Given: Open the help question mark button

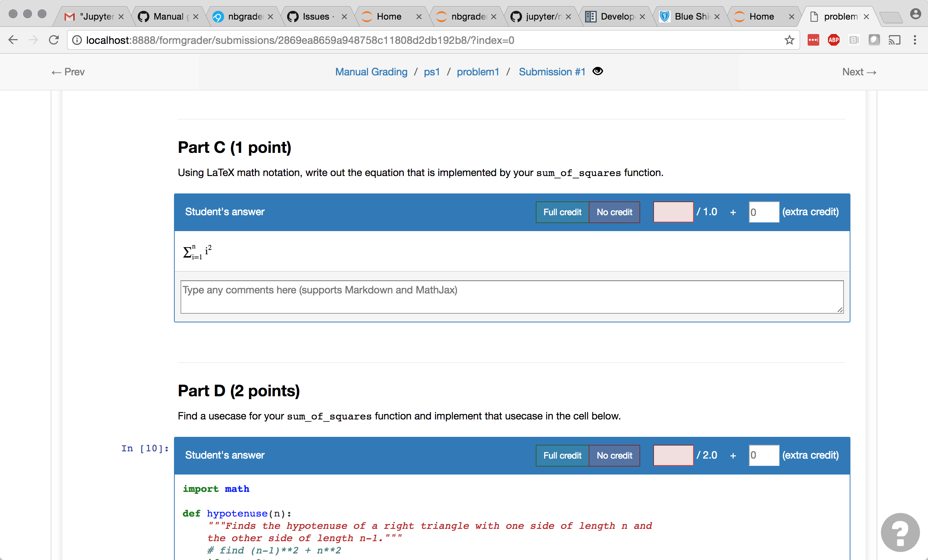Looking at the screenshot, I should 900,532.
